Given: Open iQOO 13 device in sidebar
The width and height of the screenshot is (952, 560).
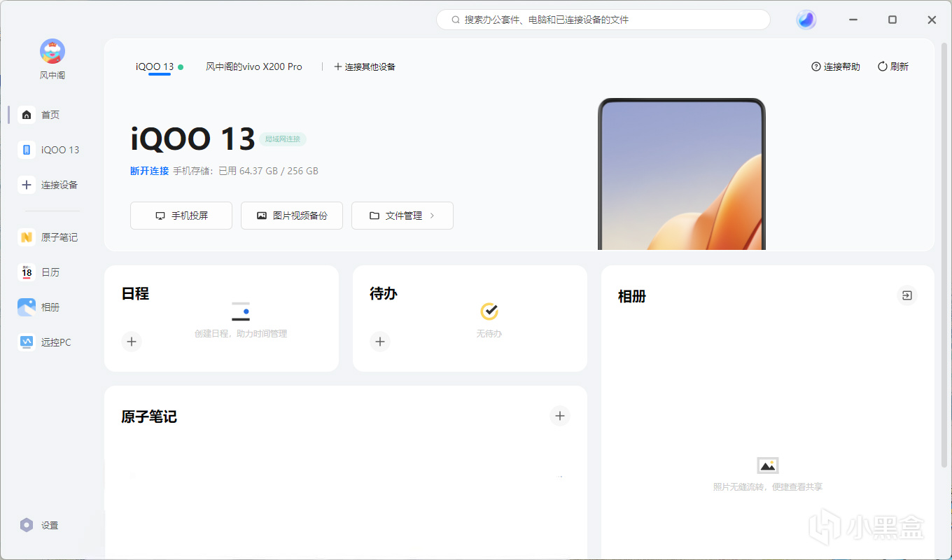Looking at the screenshot, I should (49, 150).
